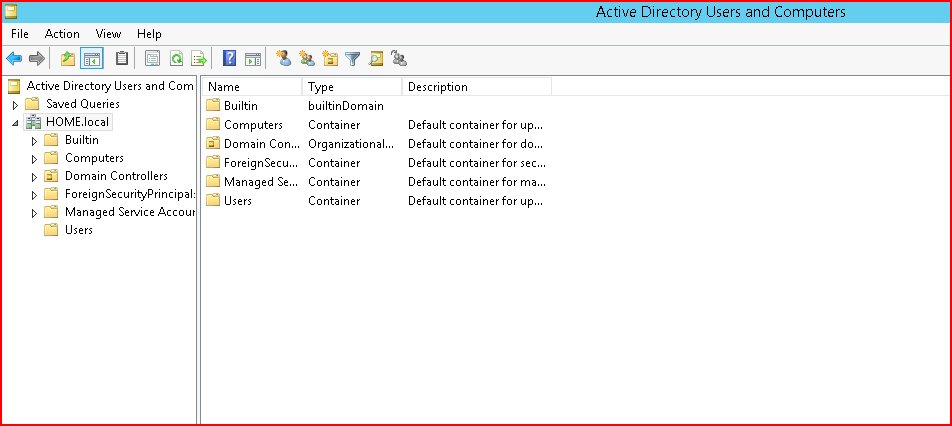
Task: Select Domain Controllers in console tree
Action: (x=116, y=176)
